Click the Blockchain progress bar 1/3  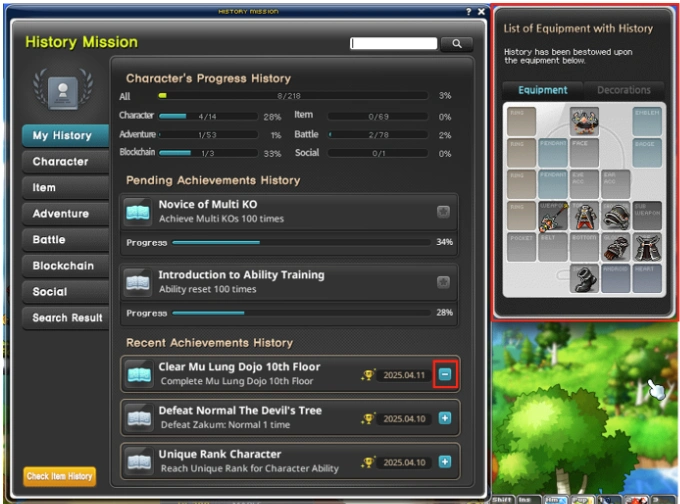click(208, 153)
